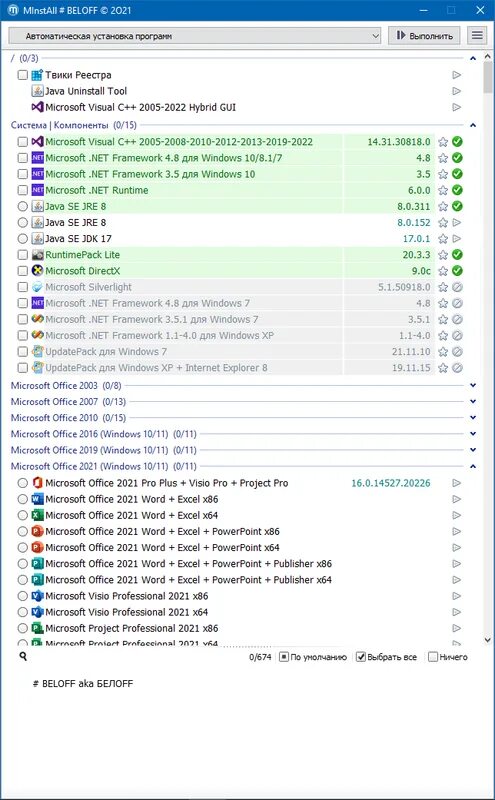Expand the Microsoft Office 2019 group
Viewport: 495px width, 800px height.
tap(473, 450)
